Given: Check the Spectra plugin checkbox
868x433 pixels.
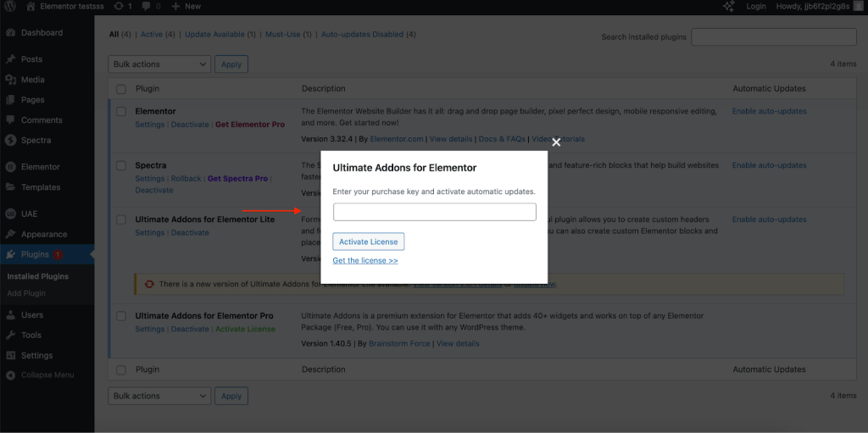Looking at the screenshot, I should 121,166.
